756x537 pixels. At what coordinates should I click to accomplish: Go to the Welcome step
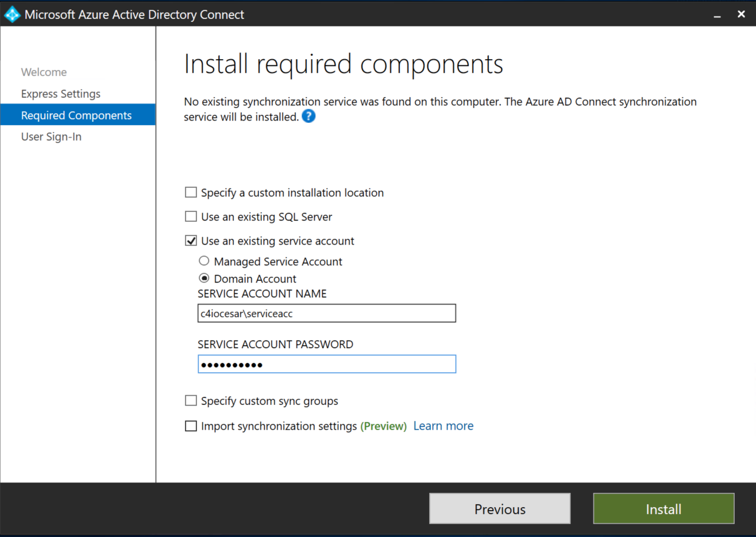pos(44,72)
